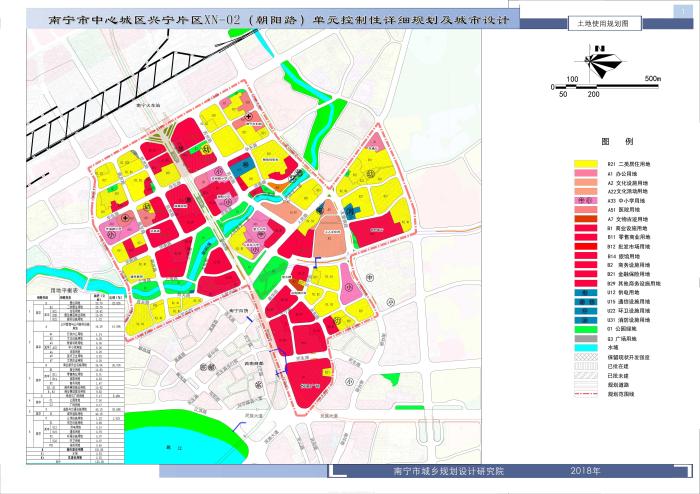Click the U31 fire station legend icon
The height and width of the screenshot is (494, 700).
[586, 320]
